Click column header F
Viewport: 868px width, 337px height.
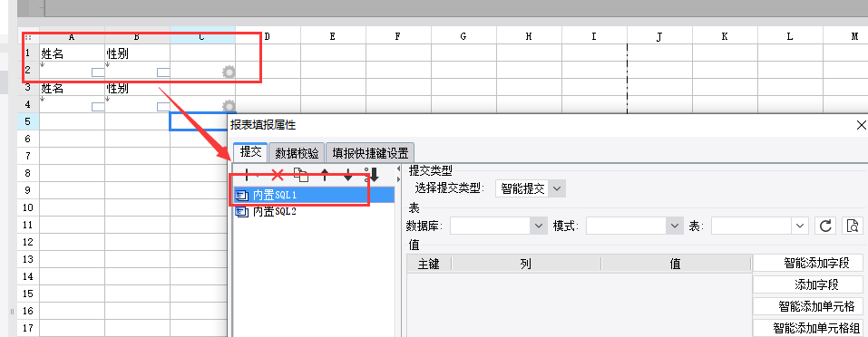point(398,36)
